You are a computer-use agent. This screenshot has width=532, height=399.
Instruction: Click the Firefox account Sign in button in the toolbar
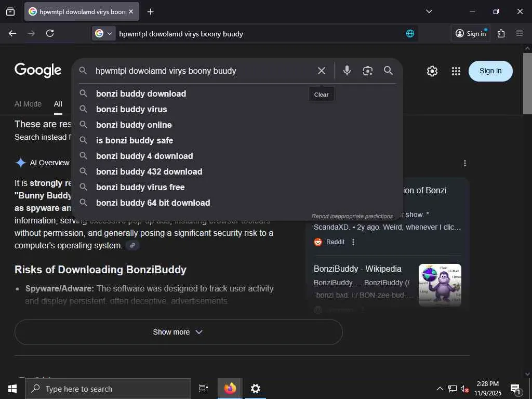(x=471, y=33)
